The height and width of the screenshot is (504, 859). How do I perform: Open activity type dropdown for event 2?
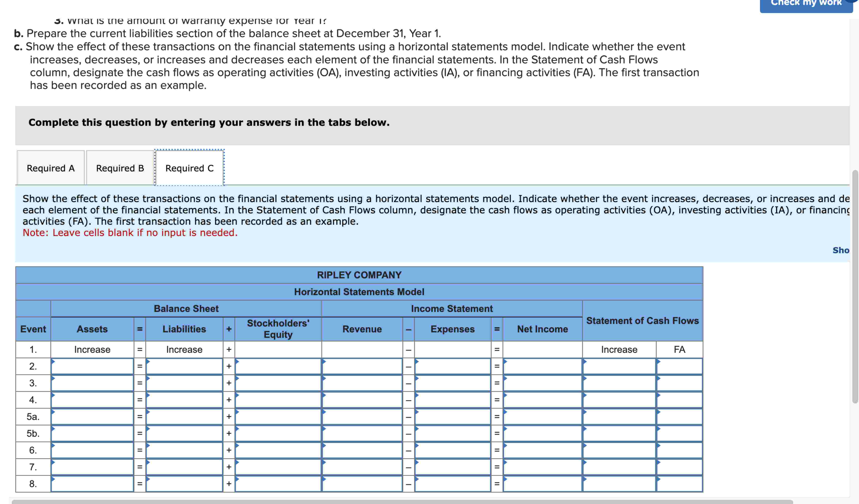[x=679, y=366]
